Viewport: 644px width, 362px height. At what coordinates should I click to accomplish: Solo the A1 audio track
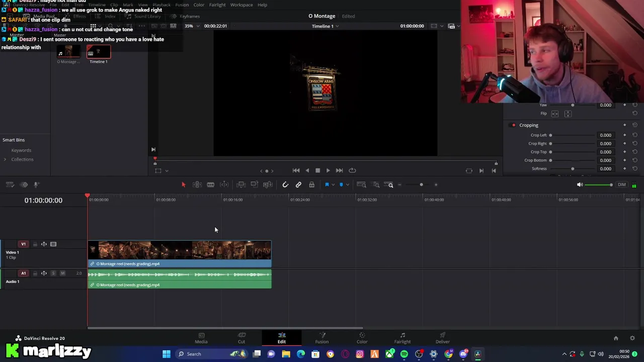click(x=53, y=273)
